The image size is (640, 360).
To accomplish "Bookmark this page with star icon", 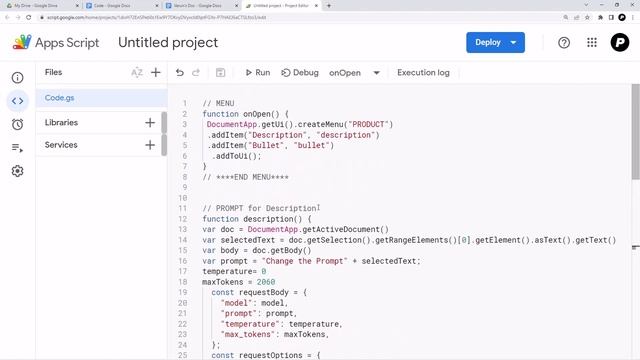I will (x=587, y=18).
